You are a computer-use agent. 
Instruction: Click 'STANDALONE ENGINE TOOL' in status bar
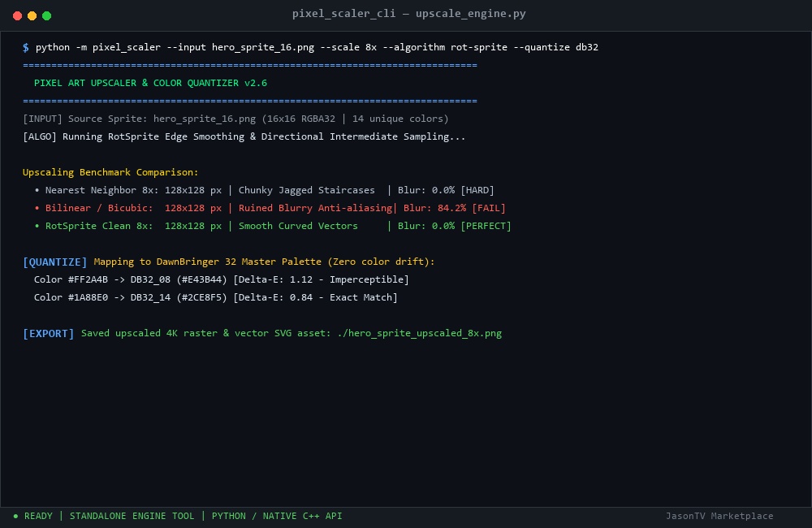132,516
